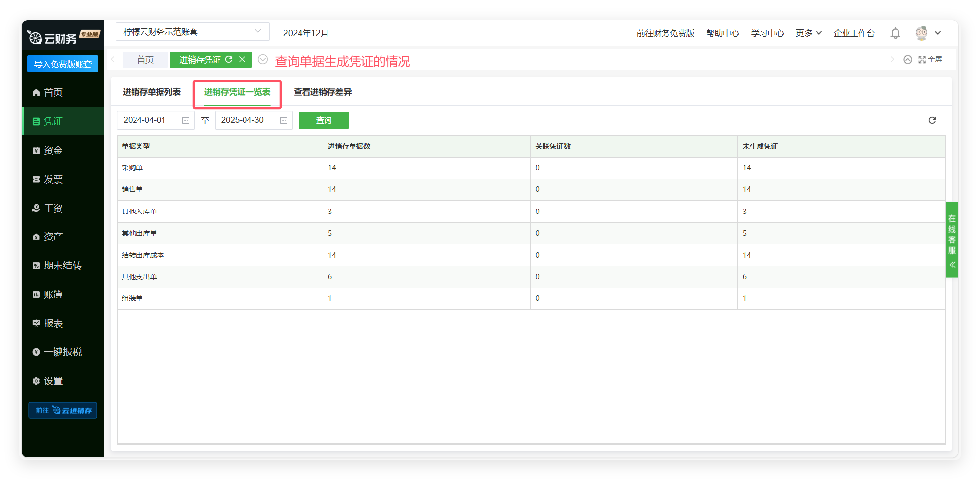Open the tab list dropdown circle arrow
The height and width of the screenshot is (479, 980).
263,59
